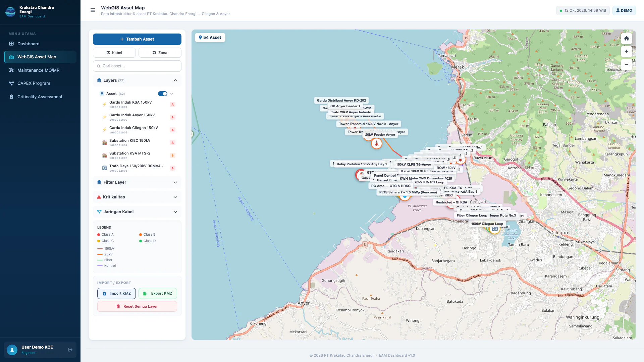Click the Class A red legend dot
Image resolution: width=644 pixels, height=362 pixels.
pos(99,235)
